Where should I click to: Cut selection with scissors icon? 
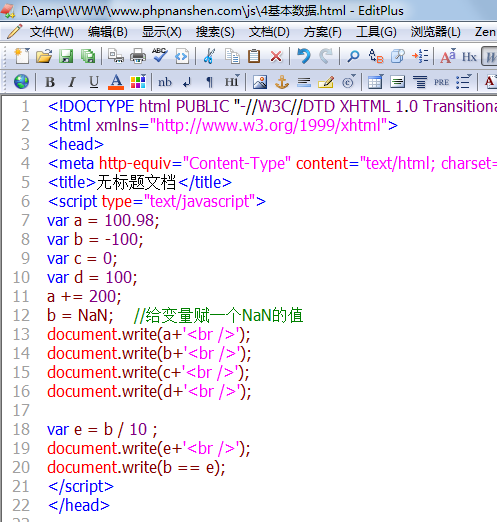click(209, 56)
